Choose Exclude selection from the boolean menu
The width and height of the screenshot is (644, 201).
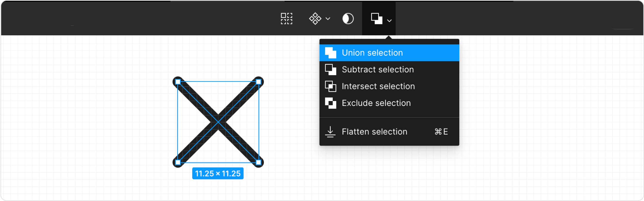(376, 103)
